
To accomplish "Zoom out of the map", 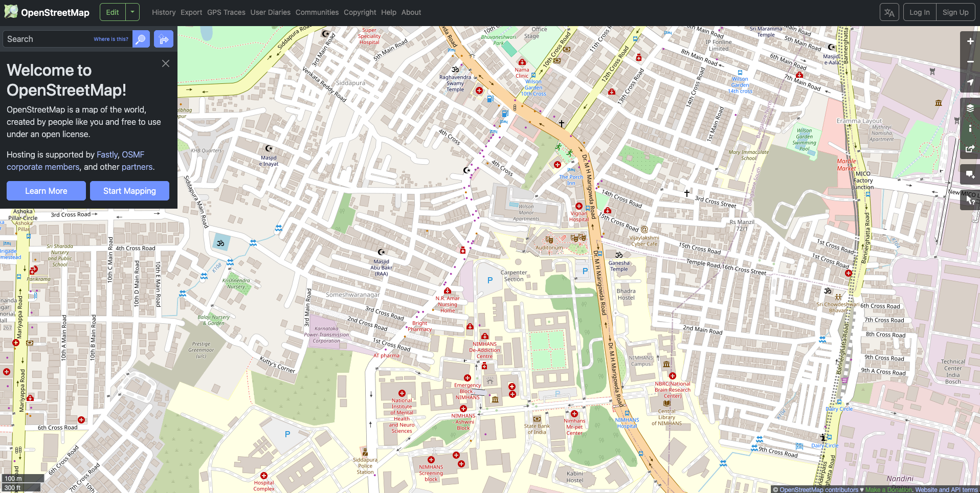I will click(970, 62).
